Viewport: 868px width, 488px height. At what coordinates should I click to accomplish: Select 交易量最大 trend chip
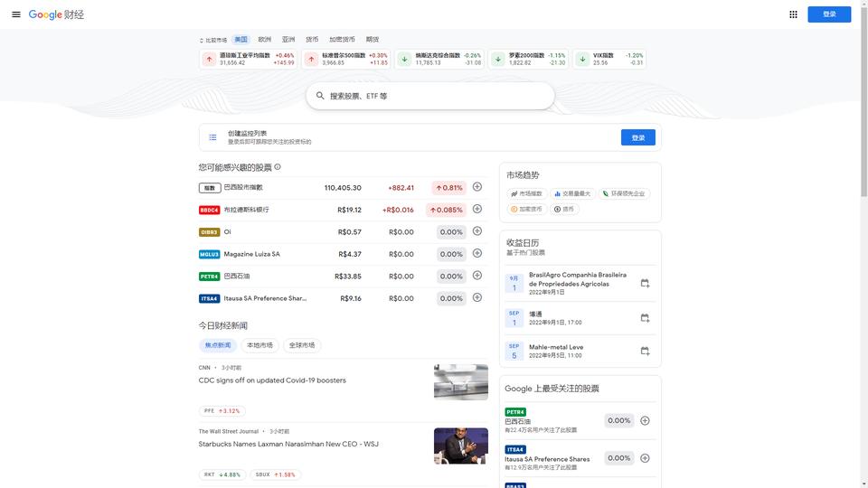tap(571, 193)
